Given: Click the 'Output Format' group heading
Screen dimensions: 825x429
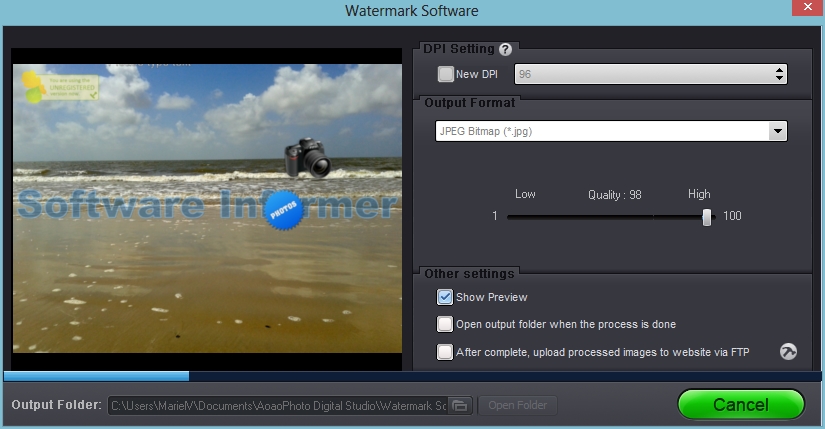Looking at the screenshot, I should 470,103.
